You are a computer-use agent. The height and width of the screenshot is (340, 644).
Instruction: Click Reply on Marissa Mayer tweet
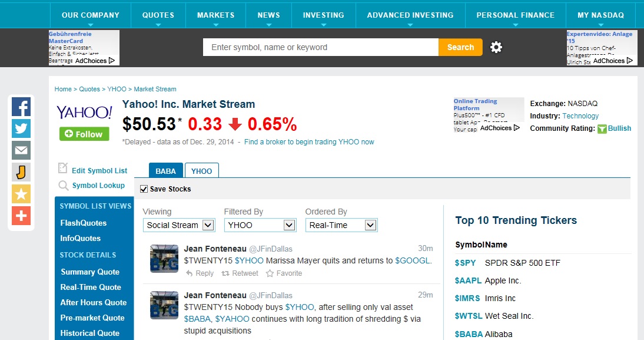tap(200, 273)
